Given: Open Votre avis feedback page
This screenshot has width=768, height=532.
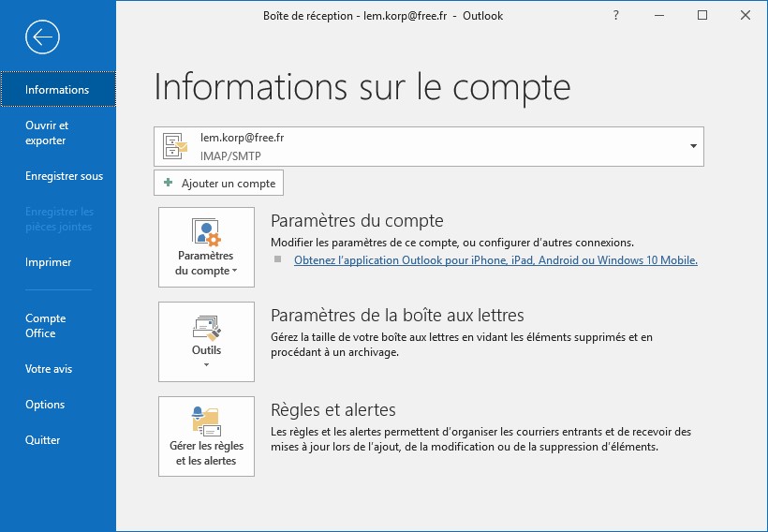Looking at the screenshot, I should tap(49, 369).
